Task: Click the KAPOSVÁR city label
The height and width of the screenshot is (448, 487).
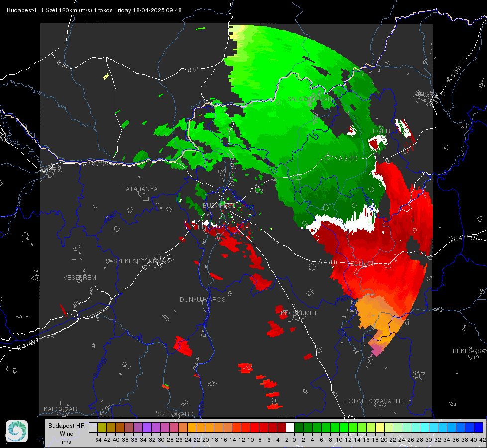Action: [x=60, y=409]
